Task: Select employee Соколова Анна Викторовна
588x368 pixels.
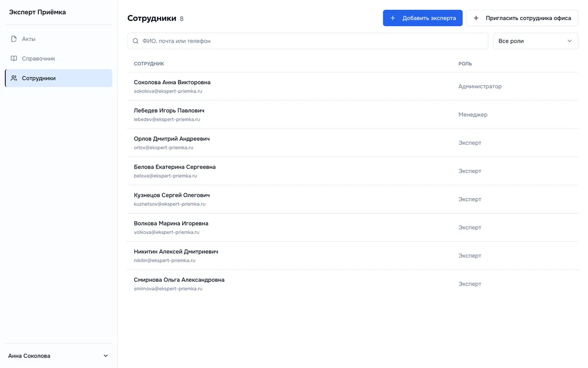Action: point(172,82)
